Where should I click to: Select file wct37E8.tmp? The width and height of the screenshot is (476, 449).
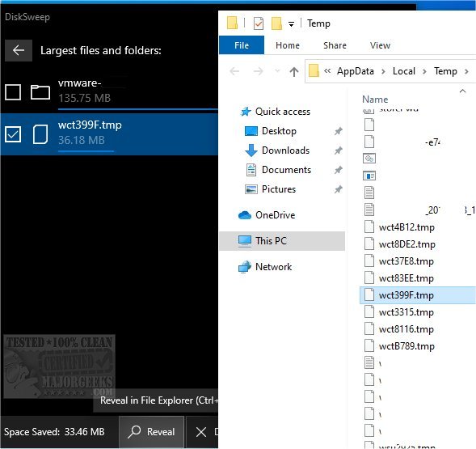[406, 261]
